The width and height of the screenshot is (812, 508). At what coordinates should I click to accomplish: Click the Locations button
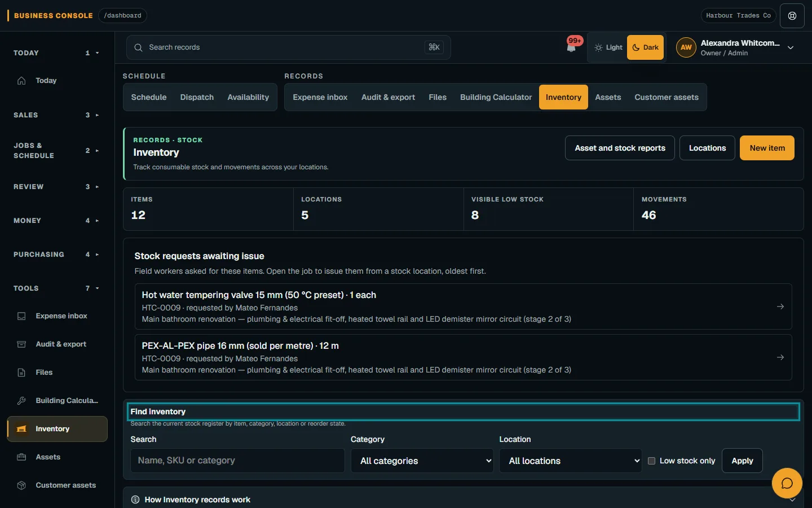point(707,148)
